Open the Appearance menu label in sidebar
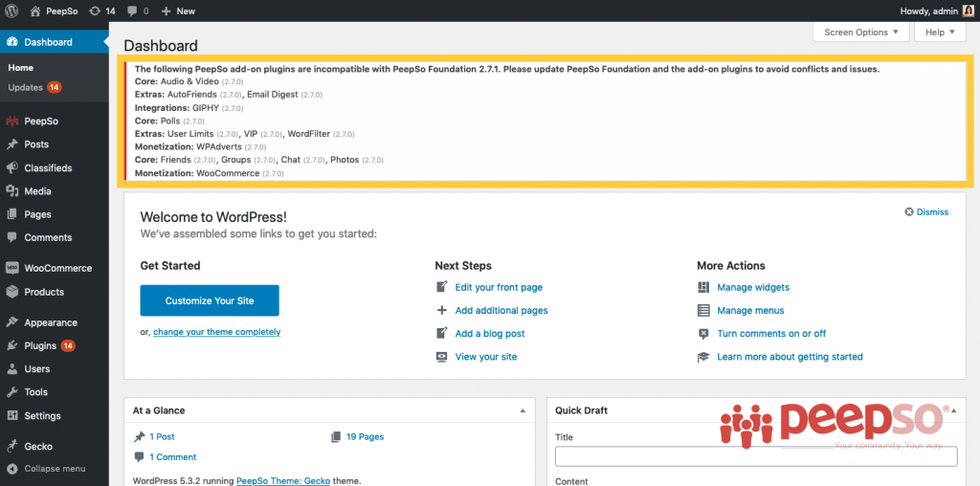The image size is (980, 486). coord(51,322)
